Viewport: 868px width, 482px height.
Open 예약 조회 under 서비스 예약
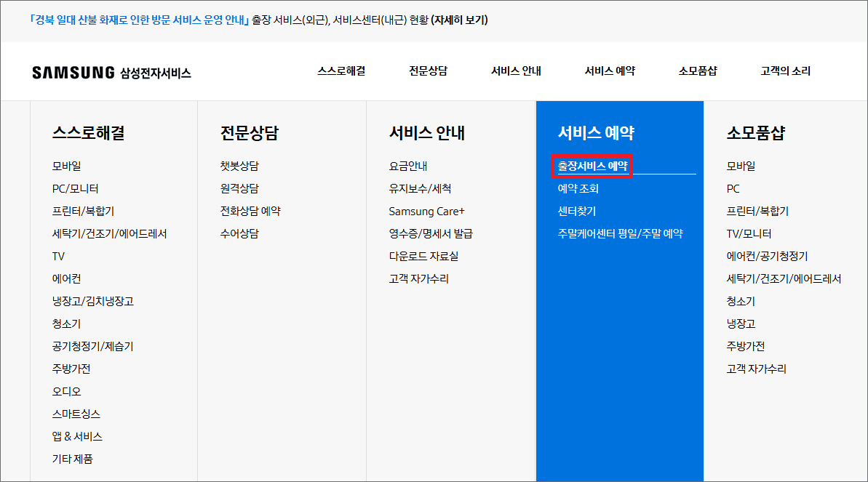click(x=578, y=189)
